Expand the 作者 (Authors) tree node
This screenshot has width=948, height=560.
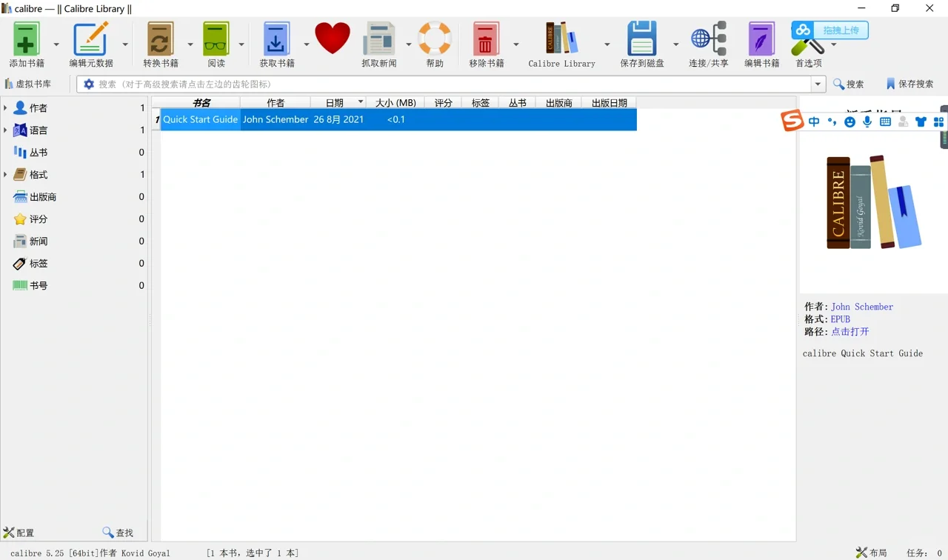tap(6, 108)
